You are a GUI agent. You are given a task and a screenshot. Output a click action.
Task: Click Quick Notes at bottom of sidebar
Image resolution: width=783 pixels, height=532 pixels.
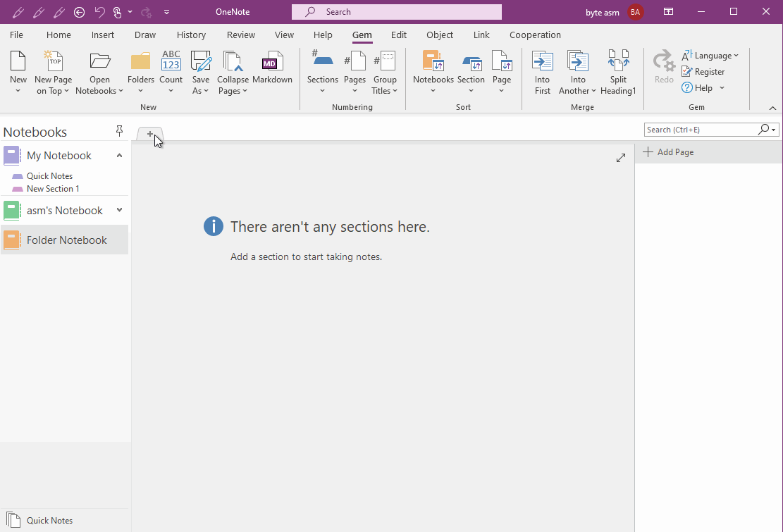[49, 521]
